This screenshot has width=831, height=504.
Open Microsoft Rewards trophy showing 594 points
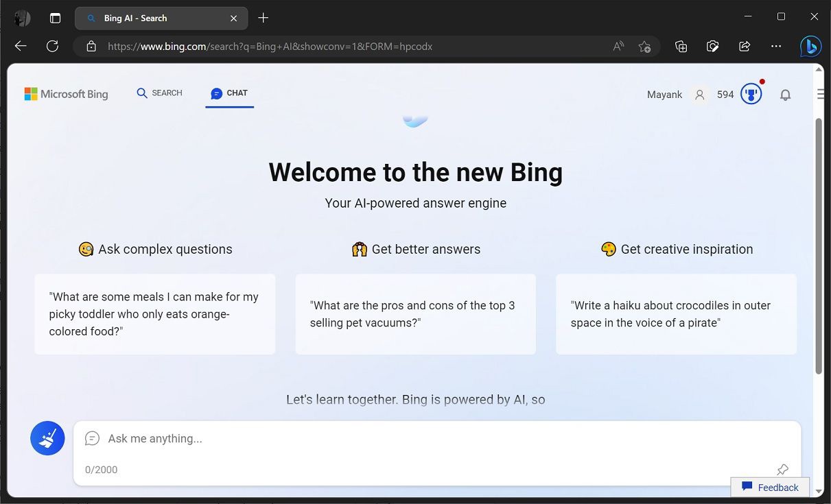coord(751,94)
